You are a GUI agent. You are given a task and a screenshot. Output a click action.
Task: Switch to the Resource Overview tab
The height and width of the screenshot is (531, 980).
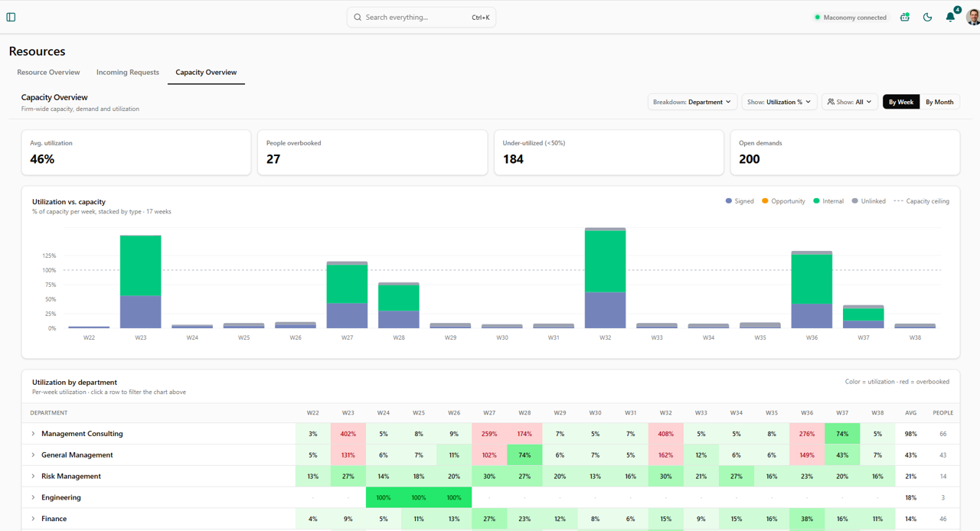tap(48, 73)
